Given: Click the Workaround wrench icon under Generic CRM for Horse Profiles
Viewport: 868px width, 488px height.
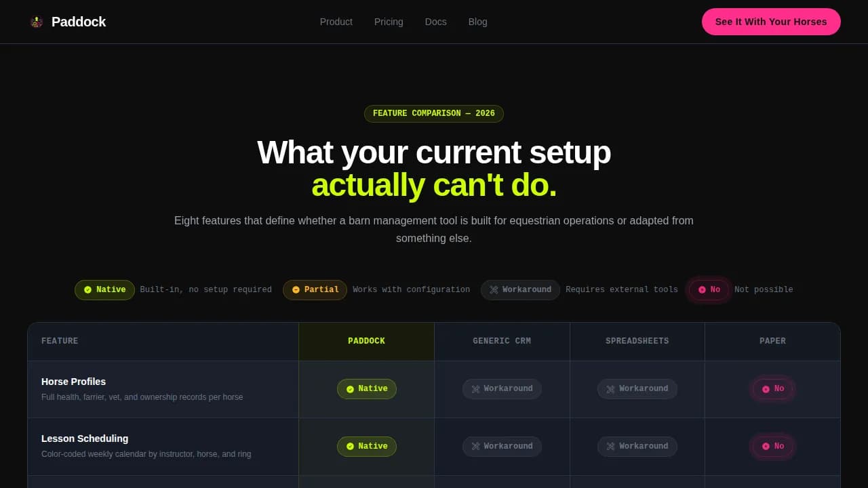Looking at the screenshot, I should click(x=476, y=389).
